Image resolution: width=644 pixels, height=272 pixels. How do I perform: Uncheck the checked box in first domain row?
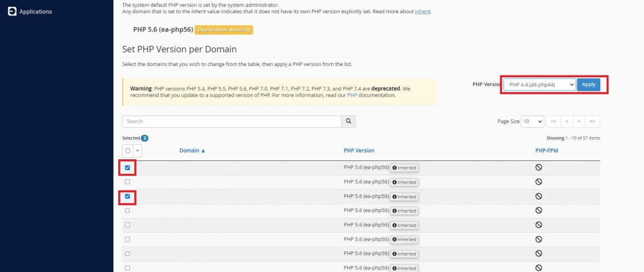coord(127,168)
